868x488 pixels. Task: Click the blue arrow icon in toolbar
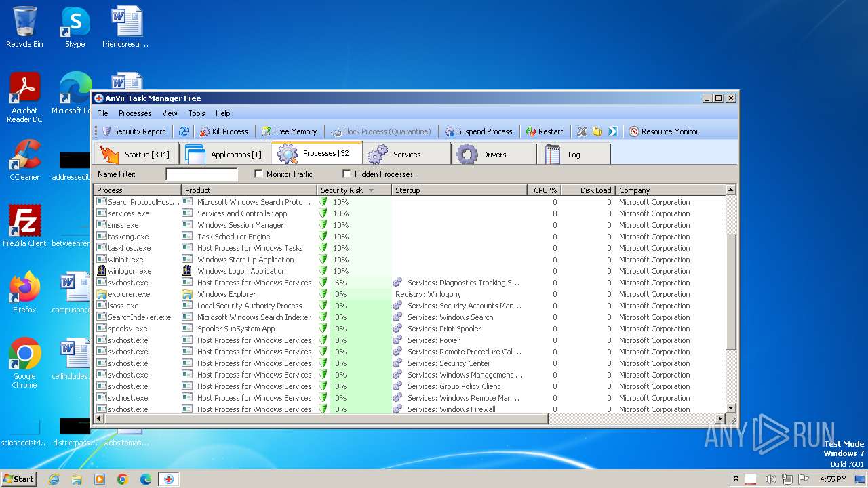(x=612, y=131)
